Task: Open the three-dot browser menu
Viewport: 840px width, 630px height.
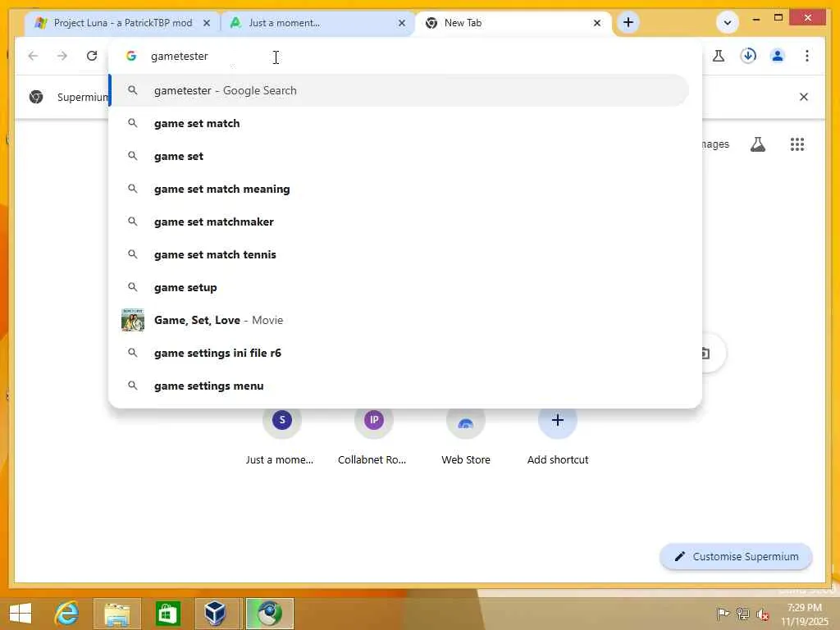Action: 807,56
